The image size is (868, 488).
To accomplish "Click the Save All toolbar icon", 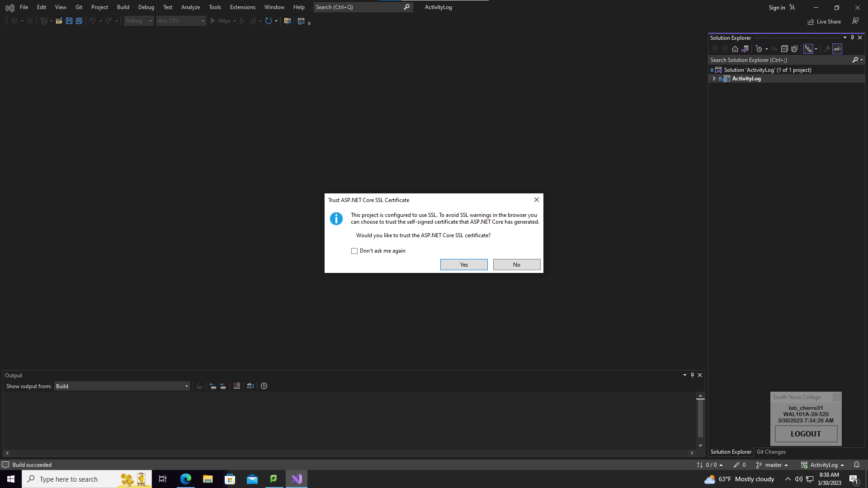I will [79, 21].
